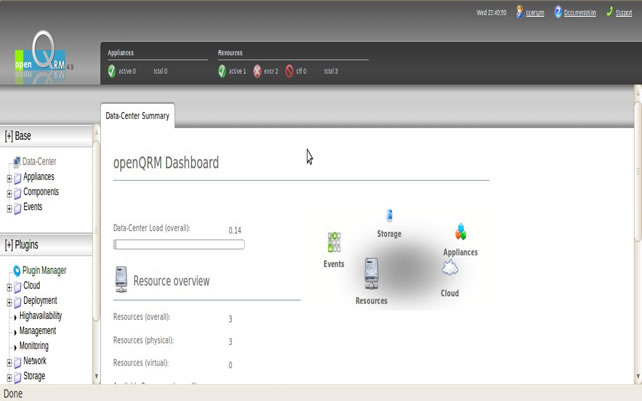This screenshot has height=401, width=642.
Task: Expand the Appliances tree node
Action: tap(9, 179)
